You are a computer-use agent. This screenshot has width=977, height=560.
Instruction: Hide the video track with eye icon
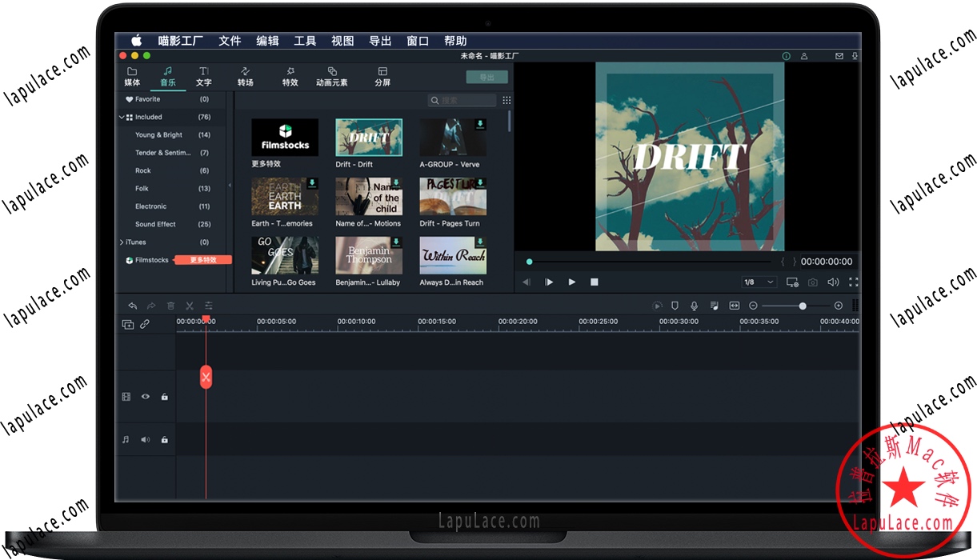[x=146, y=397]
